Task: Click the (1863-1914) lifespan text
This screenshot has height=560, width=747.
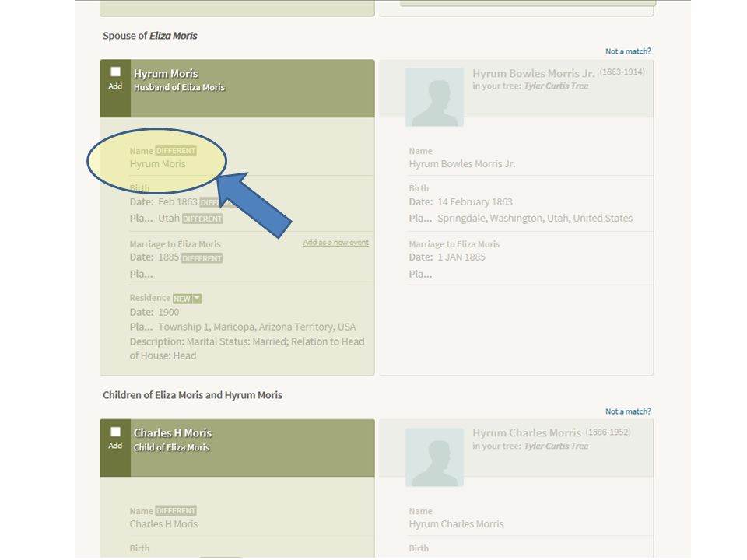Action: 622,72
